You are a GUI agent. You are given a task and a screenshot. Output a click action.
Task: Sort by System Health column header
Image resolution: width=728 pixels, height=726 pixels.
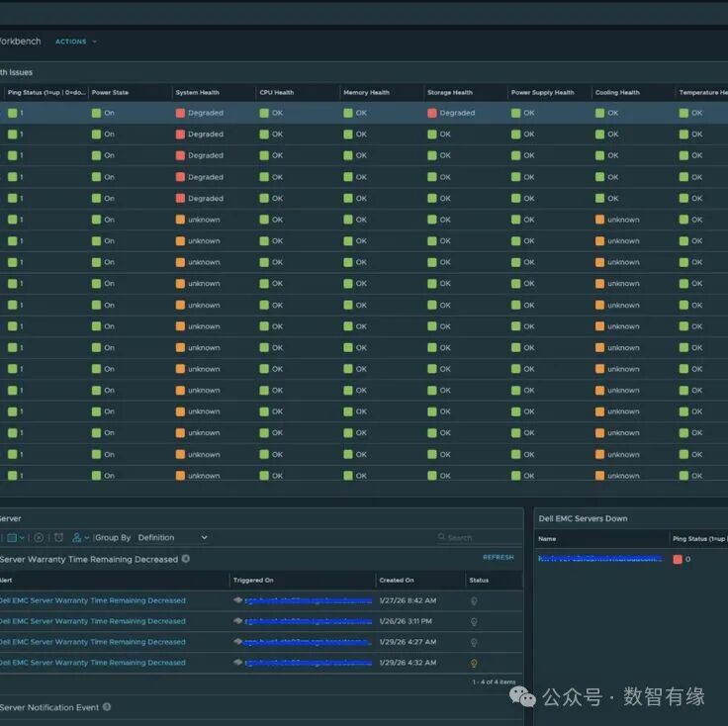click(198, 93)
